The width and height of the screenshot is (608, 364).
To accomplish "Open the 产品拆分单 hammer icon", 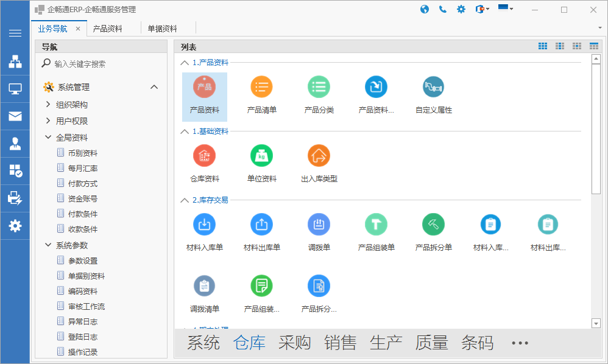I will point(434,224).
